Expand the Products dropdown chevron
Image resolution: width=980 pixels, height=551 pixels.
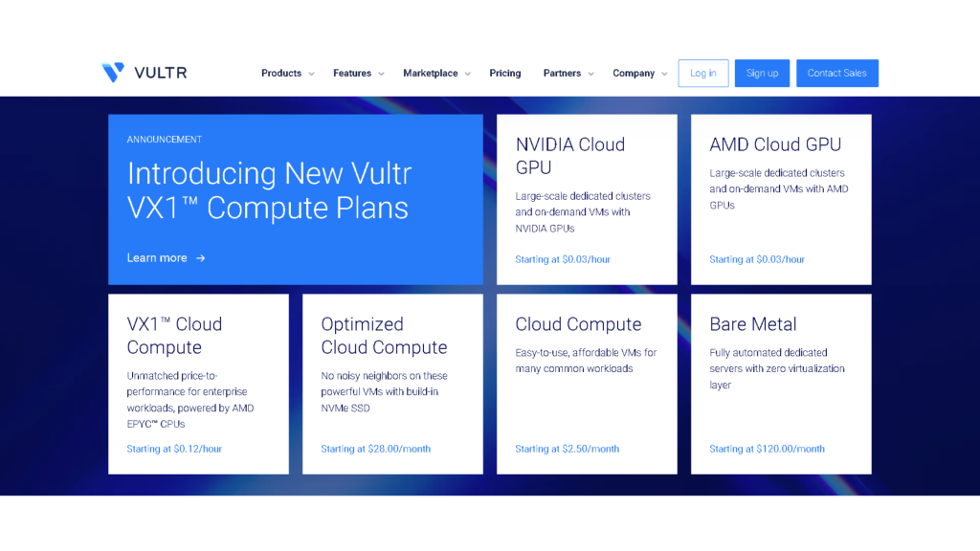311,74
